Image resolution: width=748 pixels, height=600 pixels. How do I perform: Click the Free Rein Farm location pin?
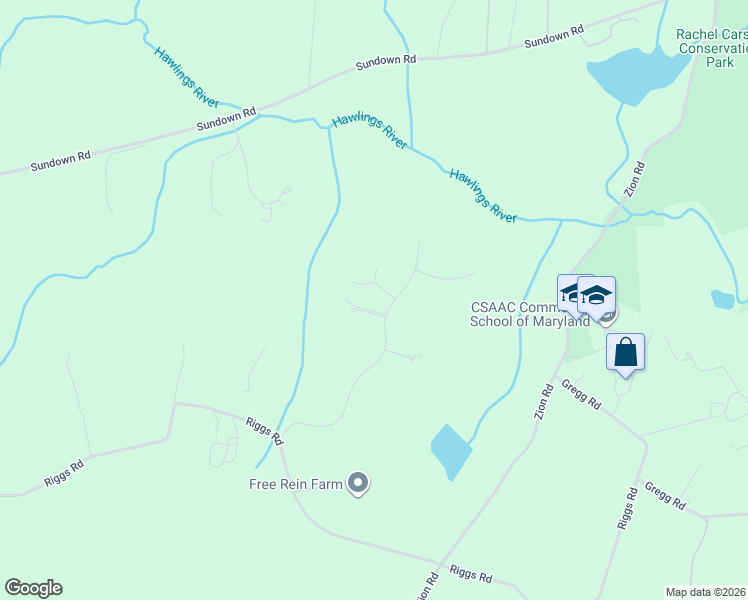[x=358, y=483]
